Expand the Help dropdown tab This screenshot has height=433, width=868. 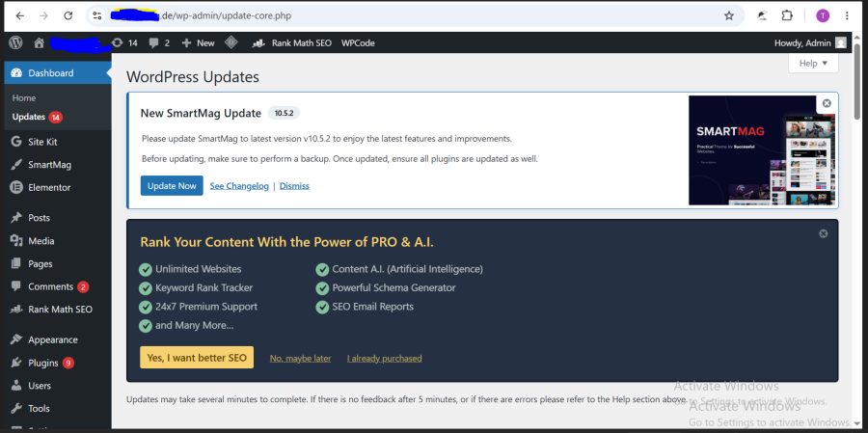pos(813,63)
